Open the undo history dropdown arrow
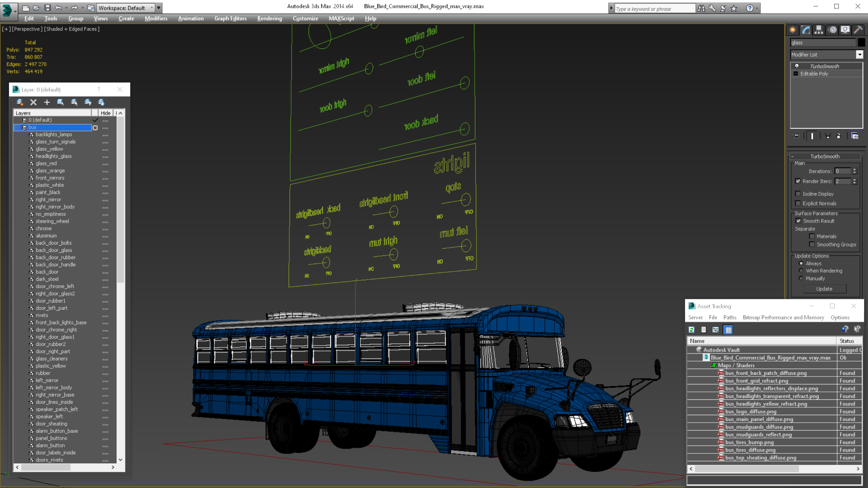The height and width of the screenshot is (488, 868). pyautogui.click(x=66, y=8)
